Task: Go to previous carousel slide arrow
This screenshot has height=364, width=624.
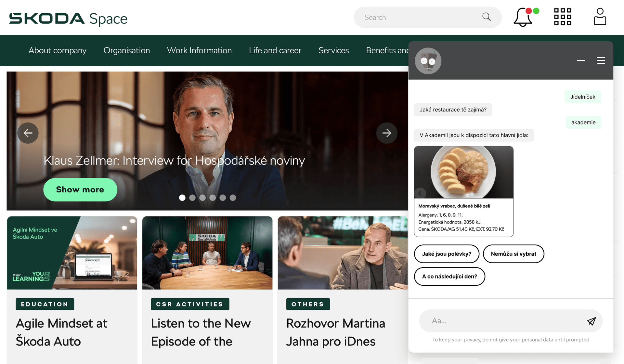Action: [28, 133]
